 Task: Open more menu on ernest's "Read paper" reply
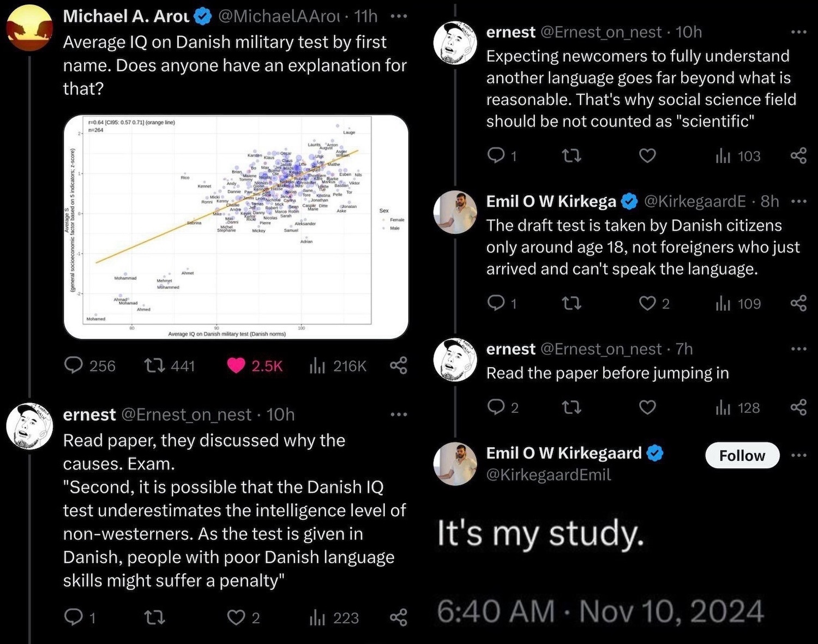pyautogui.click(x=399, y=414)
